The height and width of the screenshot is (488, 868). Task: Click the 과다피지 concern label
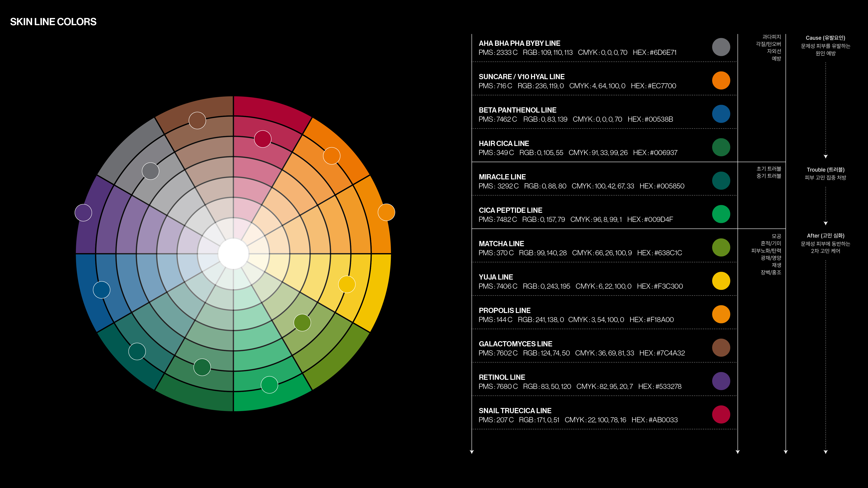(772, 37)
